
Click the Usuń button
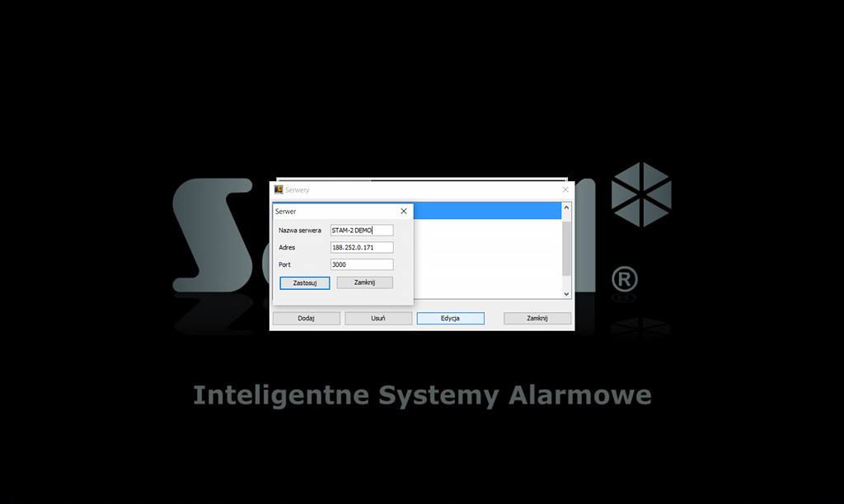pos(377,319)
